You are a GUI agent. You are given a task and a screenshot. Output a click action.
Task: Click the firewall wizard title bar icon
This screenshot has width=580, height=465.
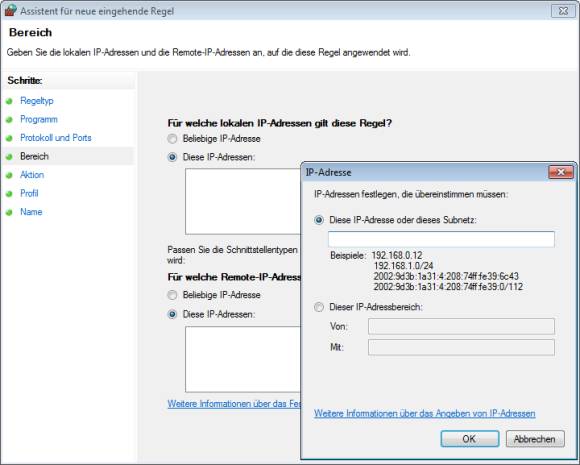(x=10, y=10)
